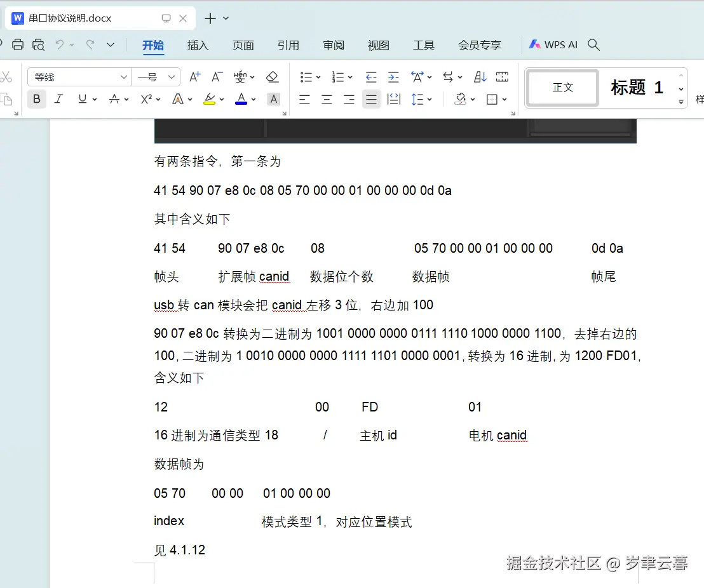This screenshot has height=588, width=704.
Task: Open the print preview icon
Action: point(38,44)
